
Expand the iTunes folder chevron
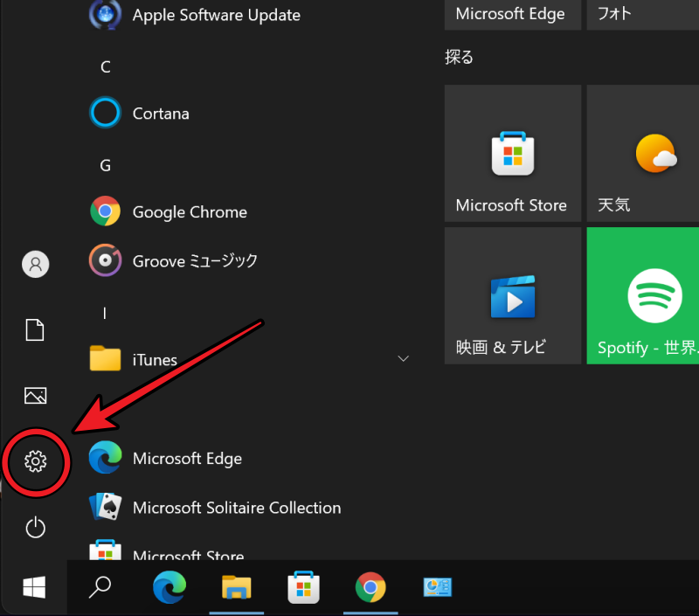[x=403, y=359]
